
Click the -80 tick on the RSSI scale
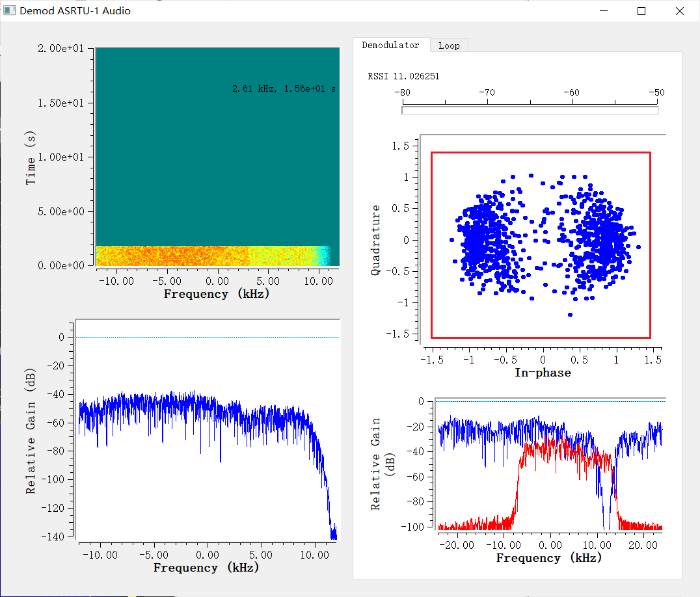click(x=403, y=93)
